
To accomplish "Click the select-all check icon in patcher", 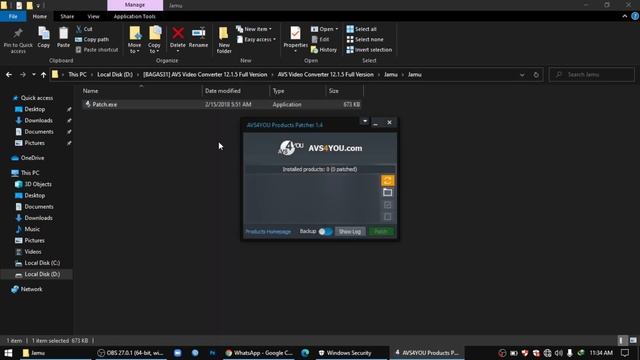I will (387, 204).
